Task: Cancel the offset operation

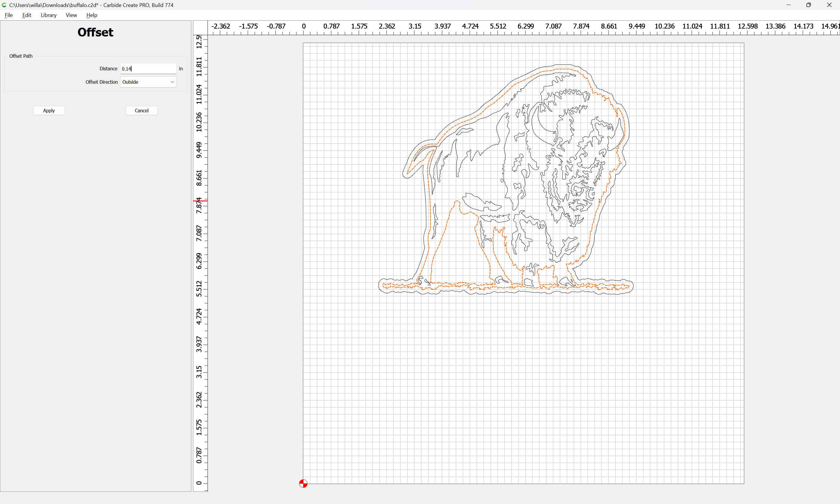Action: point(141,110)
